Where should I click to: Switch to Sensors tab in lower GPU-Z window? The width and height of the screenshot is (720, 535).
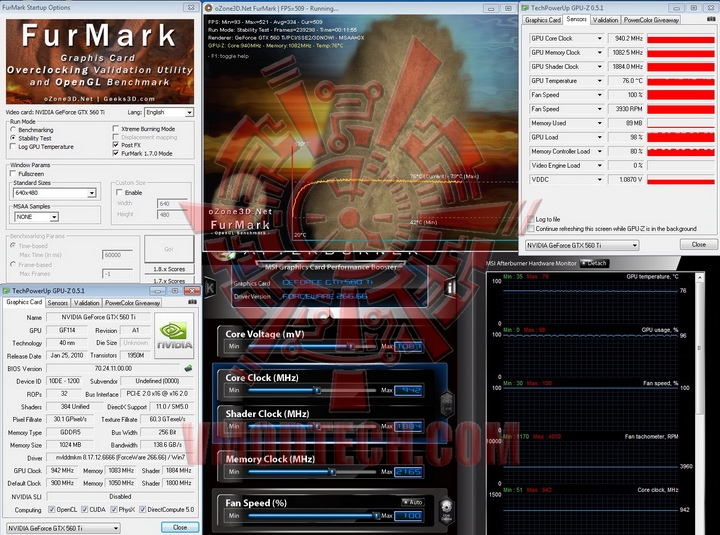(57, 303)
